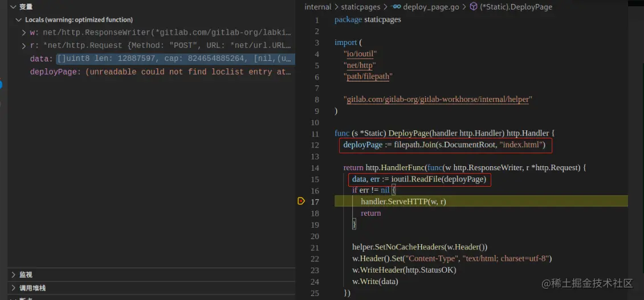Image resolution: width=644 pixels, height=300 pixels.
Task: Follow the "path/filepath" import link
Action: click(x=368, y=77)
